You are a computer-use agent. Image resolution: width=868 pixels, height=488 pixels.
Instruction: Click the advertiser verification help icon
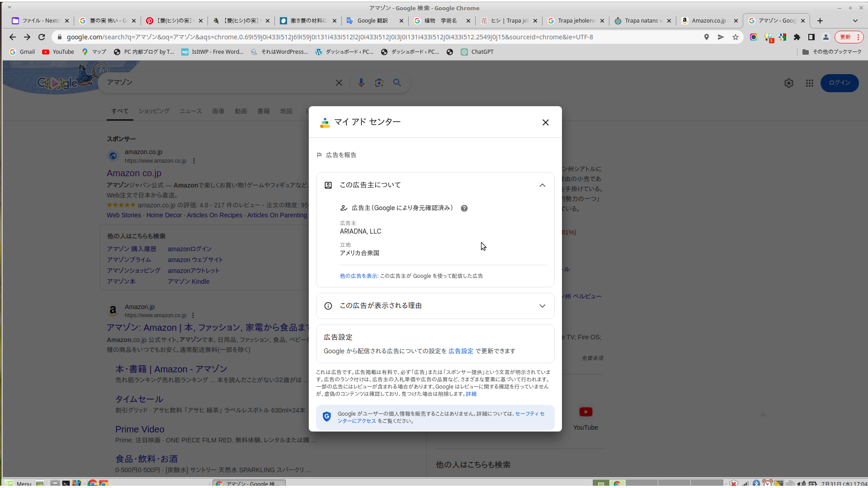(x=464, y=208)
